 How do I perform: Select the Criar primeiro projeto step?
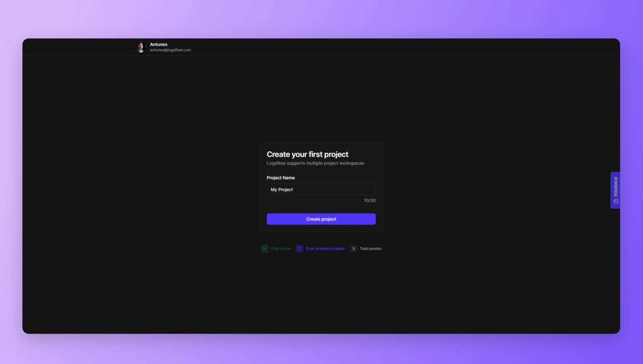point(325,249)
